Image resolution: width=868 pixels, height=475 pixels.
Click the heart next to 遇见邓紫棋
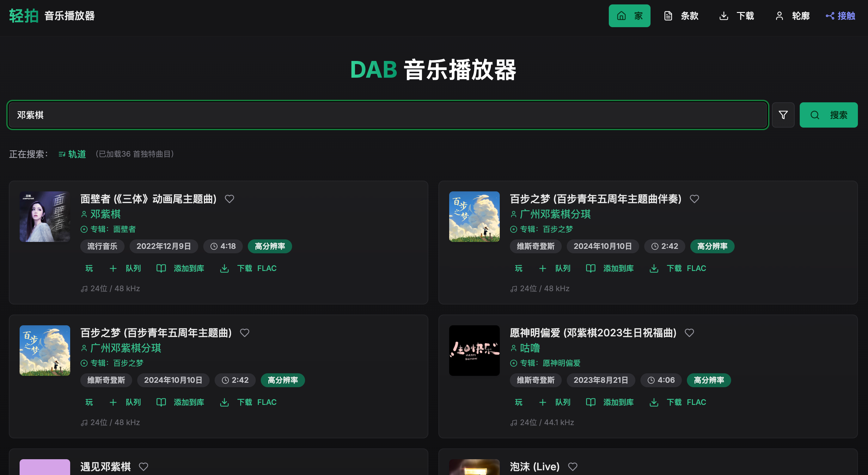144,466
